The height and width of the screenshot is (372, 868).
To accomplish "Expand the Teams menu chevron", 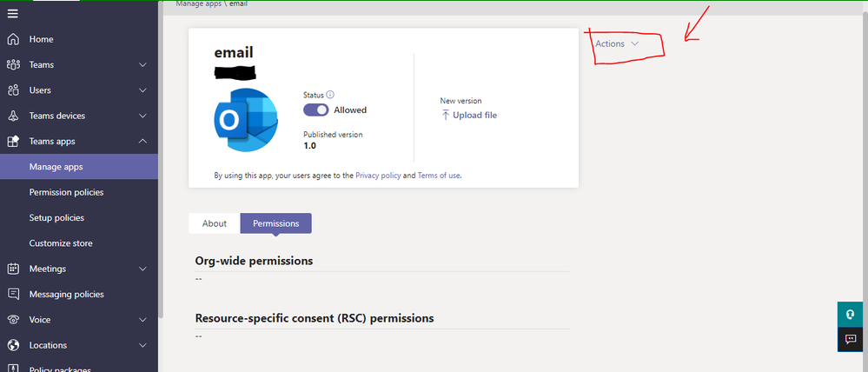I will [x=142, y=65].
